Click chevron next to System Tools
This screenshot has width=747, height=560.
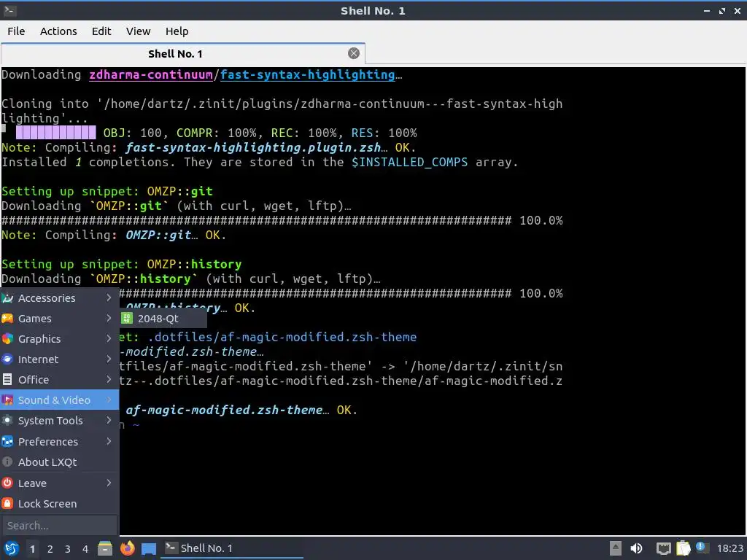click(x=109, y=421)
